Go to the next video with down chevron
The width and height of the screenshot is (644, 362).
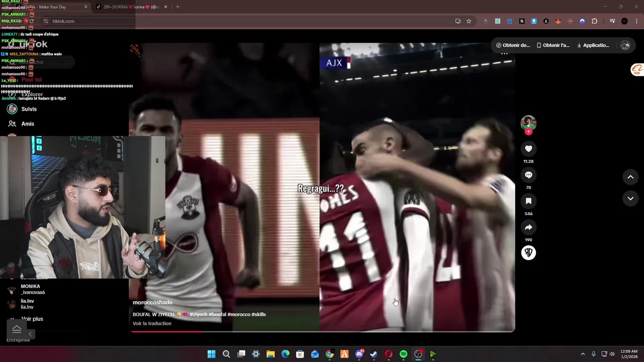pyautogui.click(x=630, y=199)
